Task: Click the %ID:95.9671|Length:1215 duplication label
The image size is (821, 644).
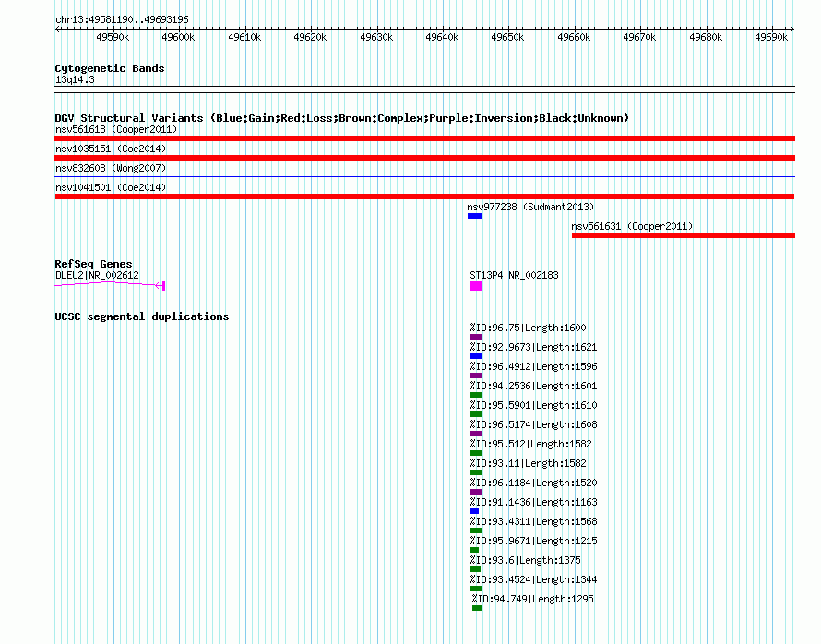Action: (533, 541)
